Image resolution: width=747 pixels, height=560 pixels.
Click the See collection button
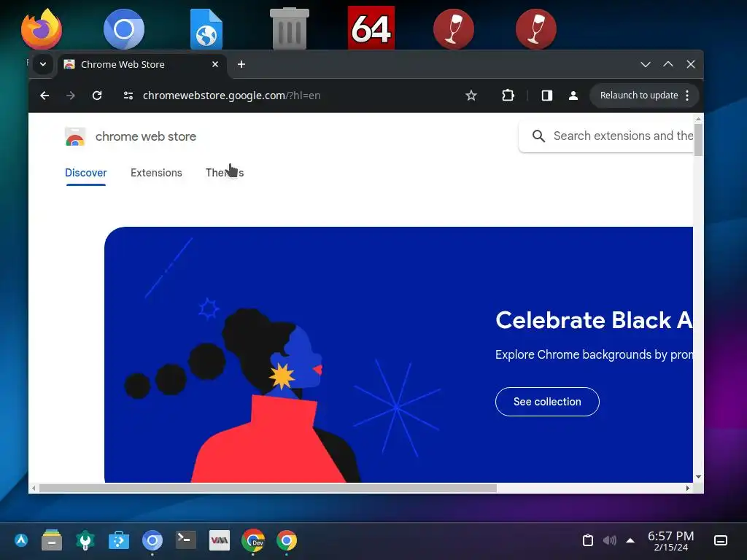tap(547, 402)
